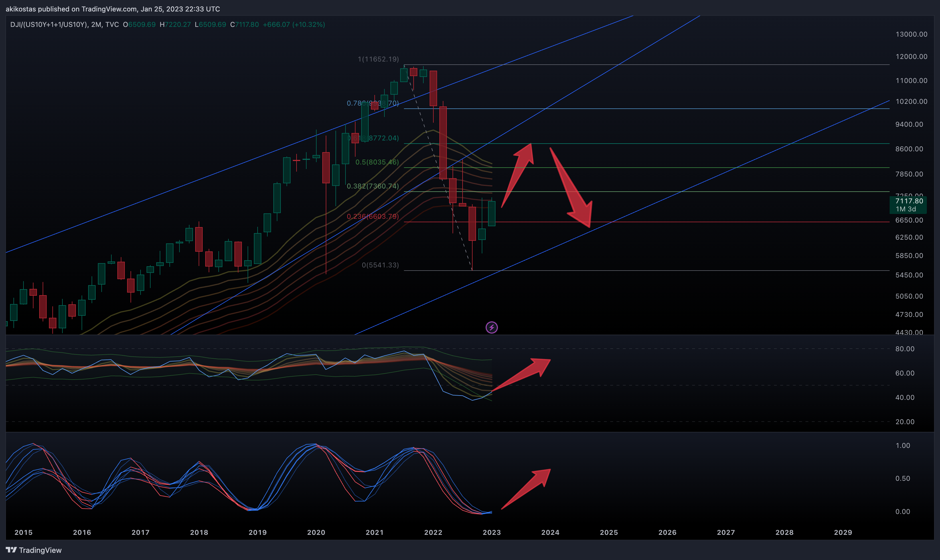Screen dimensions: 940x560
Task: Click the 6250.00 price axis label
Action: (x=909, y=237)
